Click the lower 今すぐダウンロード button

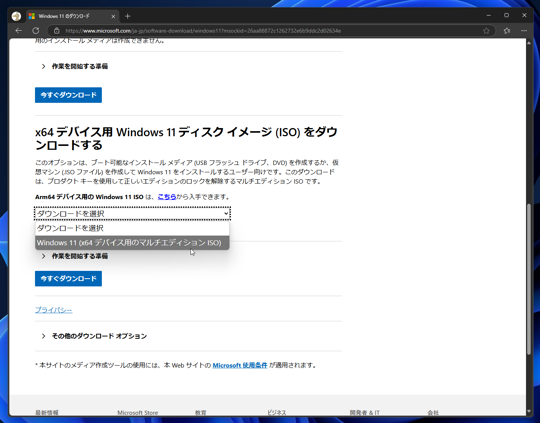(68, 278)
